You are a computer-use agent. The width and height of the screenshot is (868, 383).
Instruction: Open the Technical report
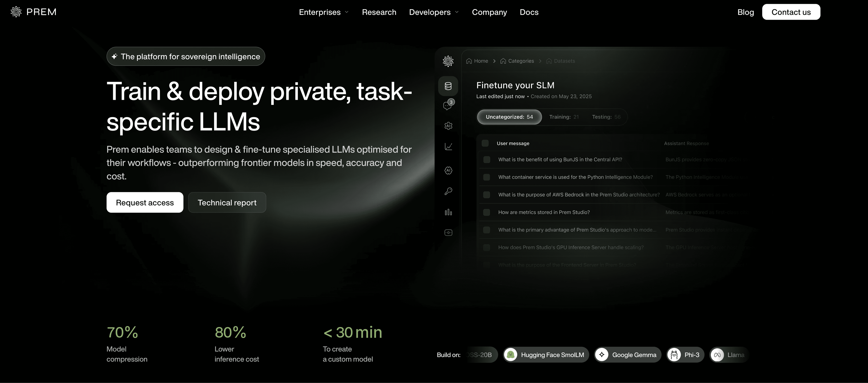227,202
